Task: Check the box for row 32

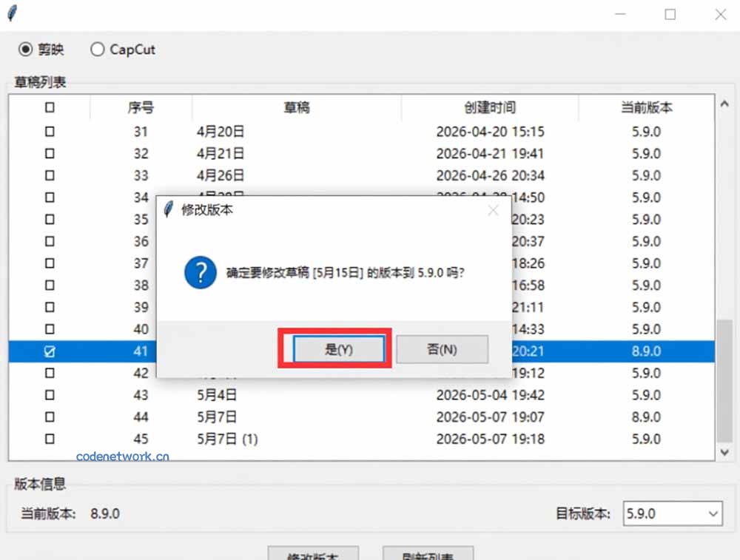Action: [x=50, y=153]
